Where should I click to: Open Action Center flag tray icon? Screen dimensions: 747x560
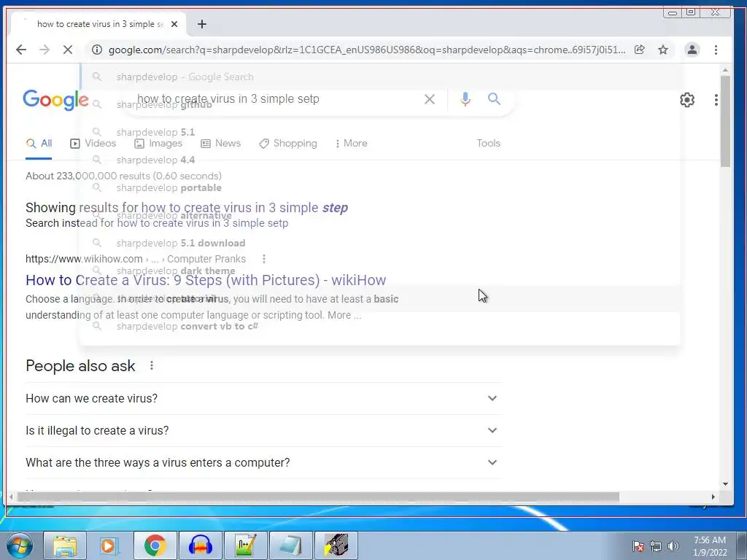(x=638, y=546)
